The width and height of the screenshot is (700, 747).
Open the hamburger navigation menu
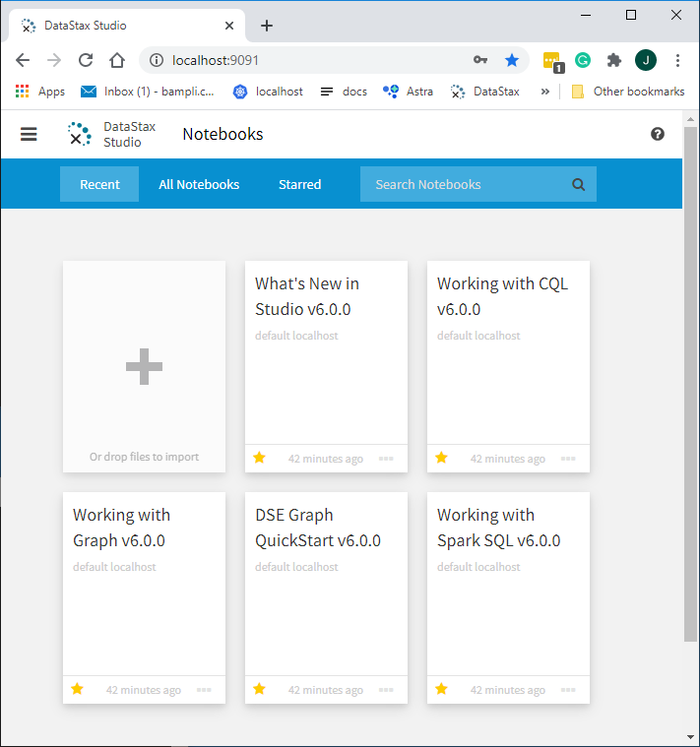(x=29, y=134)
